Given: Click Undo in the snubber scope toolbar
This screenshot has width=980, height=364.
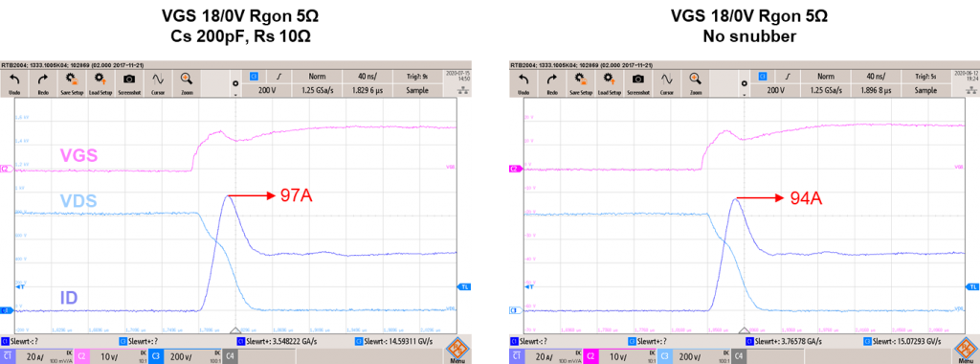Looking at the screenshot, I should [x=13, y=83].
